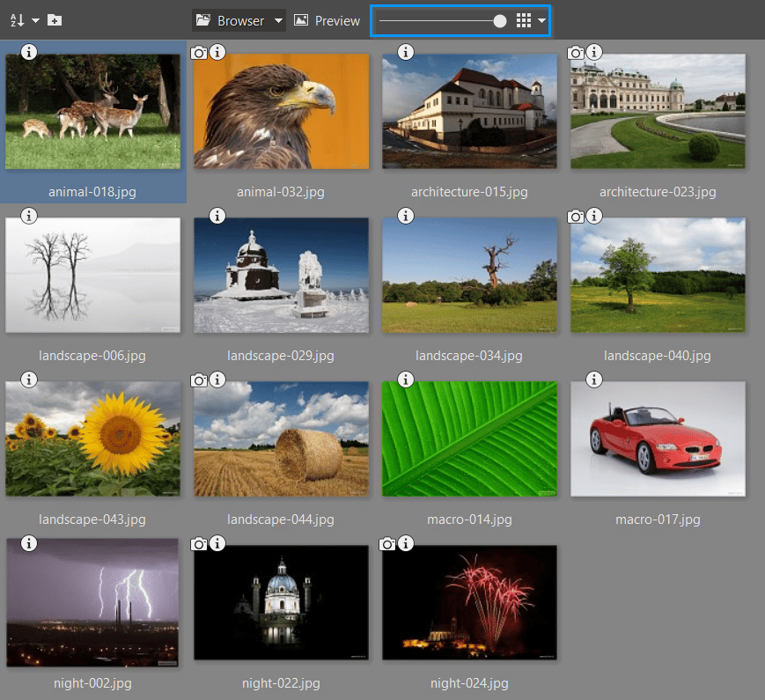Click camera icon on landscape-044.jpg
Image resolution: width=765 pixels, height=700 pixels.
199,379
